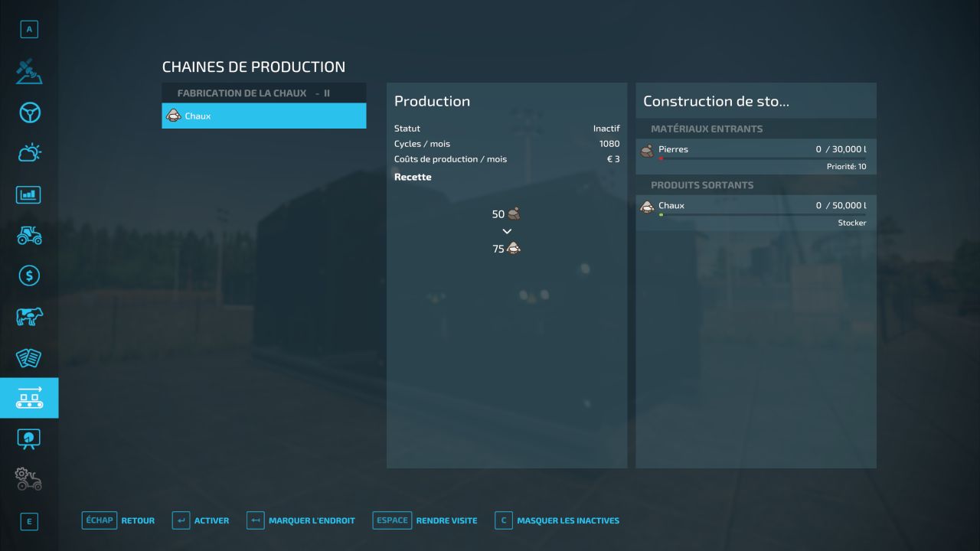Click the backspace key icon
Image resolution: width=980 pixels, height=551 pixels.
click(256, 520)
